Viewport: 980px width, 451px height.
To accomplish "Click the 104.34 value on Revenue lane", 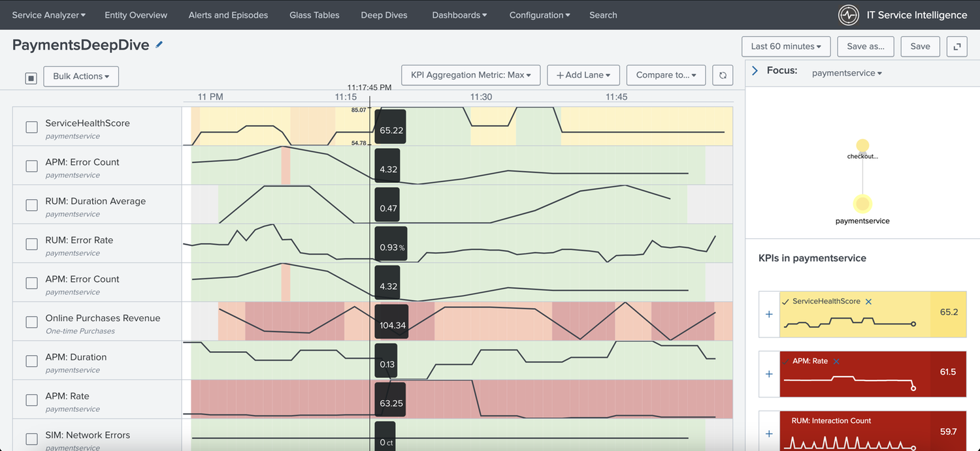I will 392,325.
